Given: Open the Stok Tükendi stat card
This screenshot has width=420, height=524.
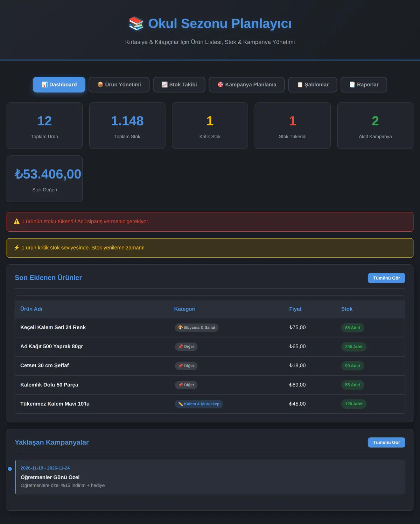Looking at the screenshot, I should [293, 126].
